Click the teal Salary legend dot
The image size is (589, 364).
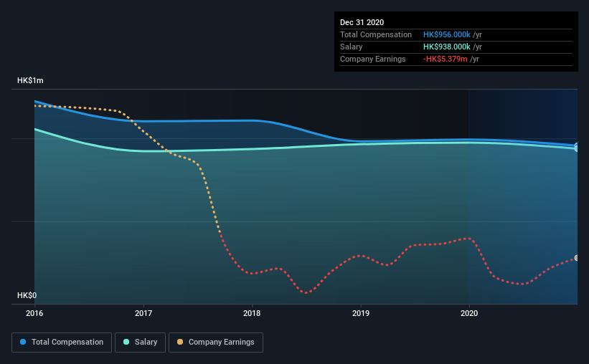pos(126,342)
